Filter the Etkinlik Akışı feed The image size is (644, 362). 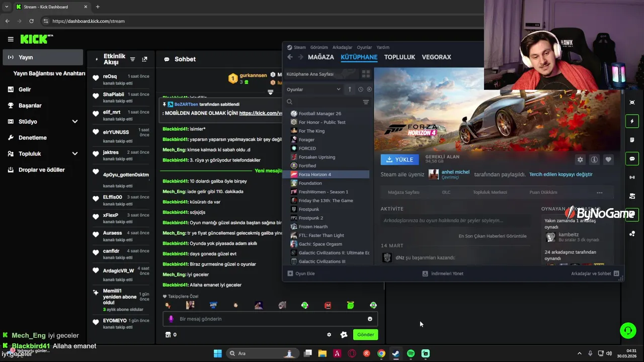pos(133,59)
